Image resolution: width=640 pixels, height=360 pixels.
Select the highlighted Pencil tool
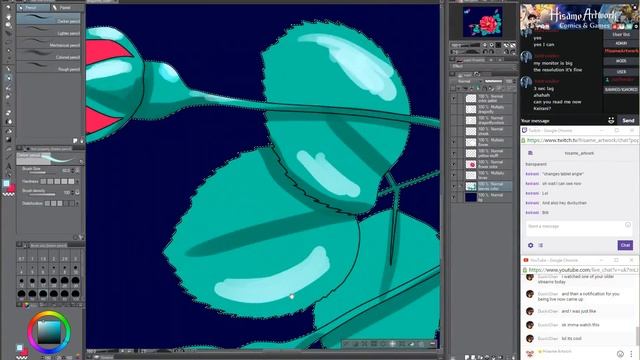[x=9, y=78]
